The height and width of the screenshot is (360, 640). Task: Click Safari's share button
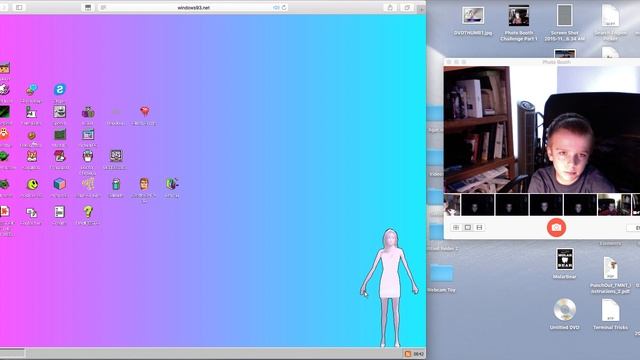pos(390,7)
